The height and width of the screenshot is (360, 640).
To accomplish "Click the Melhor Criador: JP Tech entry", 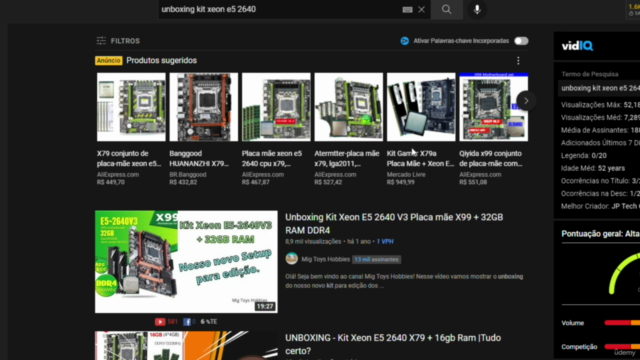I will pos(600,206).
